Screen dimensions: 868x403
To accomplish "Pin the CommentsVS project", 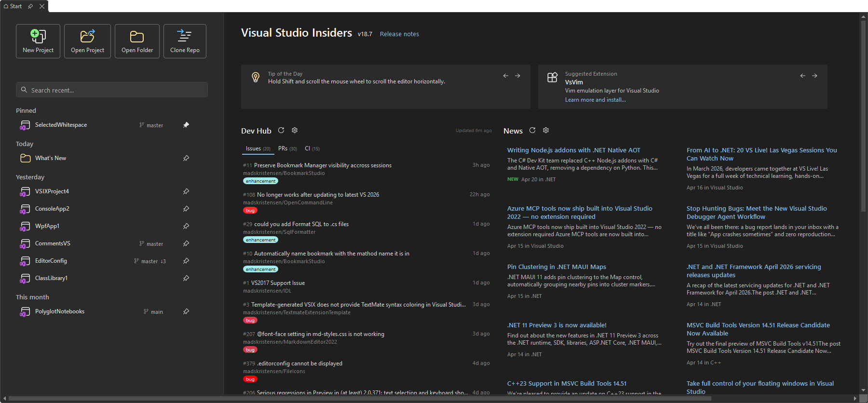I will tap(186, 243).
